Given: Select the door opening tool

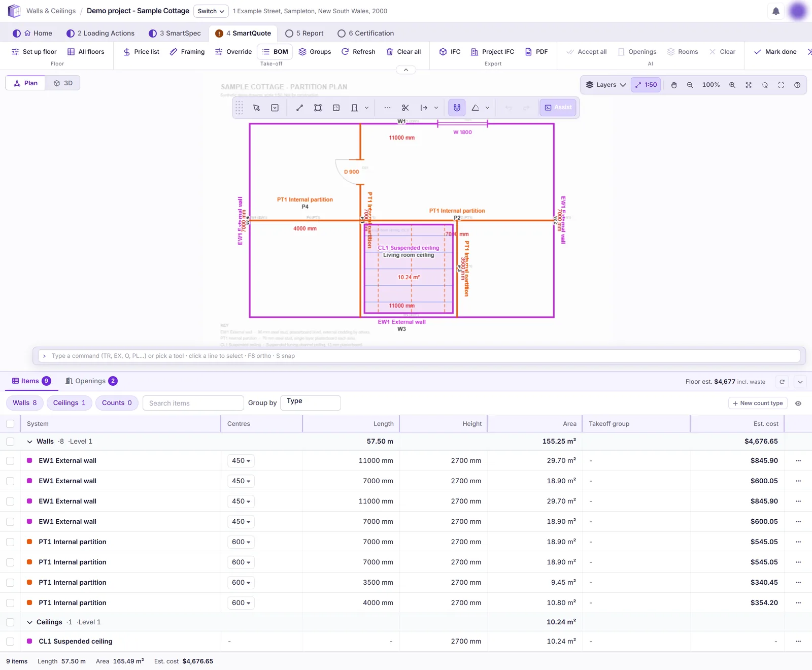Looking at the screenshot, I should click(x=354, y=108).
